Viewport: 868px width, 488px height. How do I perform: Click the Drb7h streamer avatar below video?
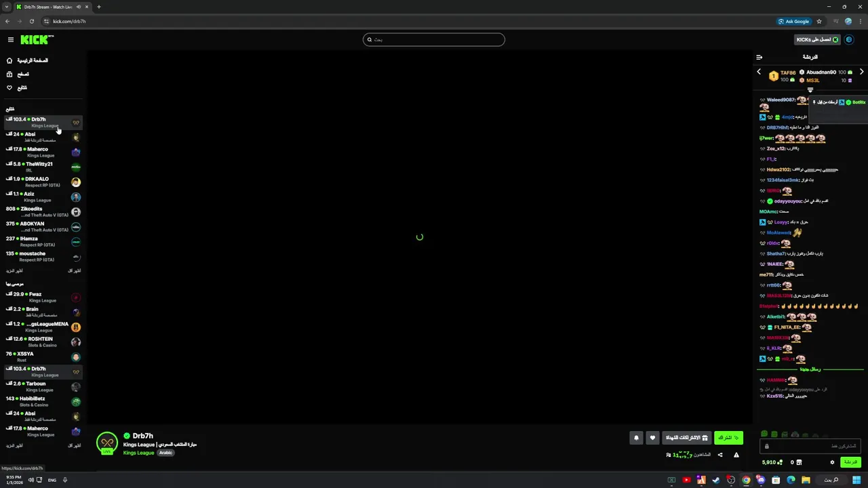point(106,443)
